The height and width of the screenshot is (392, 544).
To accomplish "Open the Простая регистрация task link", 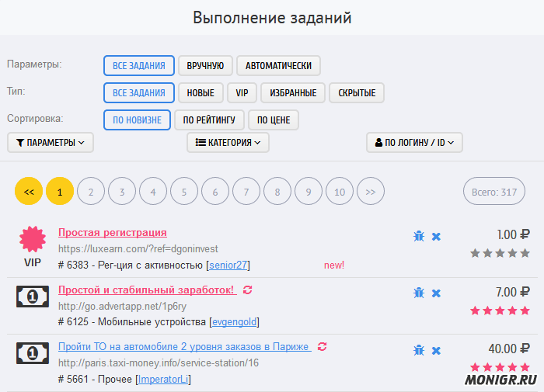I will pyautogui.click(x=112, y=233).
